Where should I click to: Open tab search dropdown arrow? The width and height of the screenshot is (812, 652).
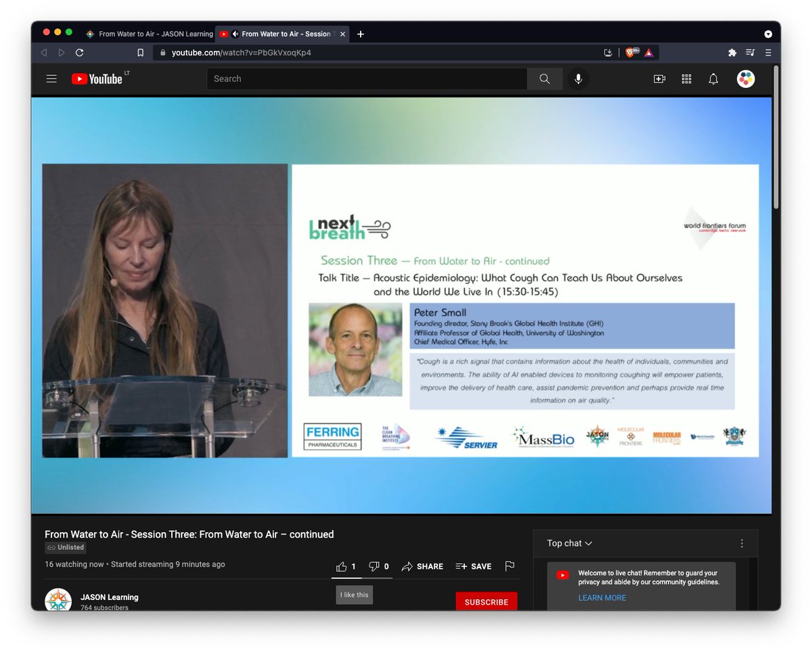tap(768, 34)
